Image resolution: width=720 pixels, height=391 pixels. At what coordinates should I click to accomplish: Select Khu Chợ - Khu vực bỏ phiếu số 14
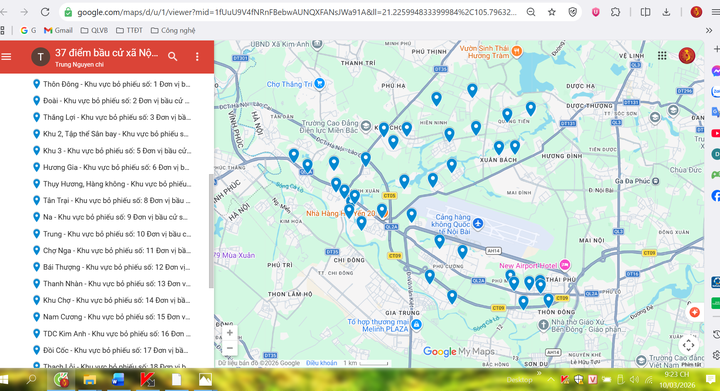pyautogui.click(x=112, y=300)
